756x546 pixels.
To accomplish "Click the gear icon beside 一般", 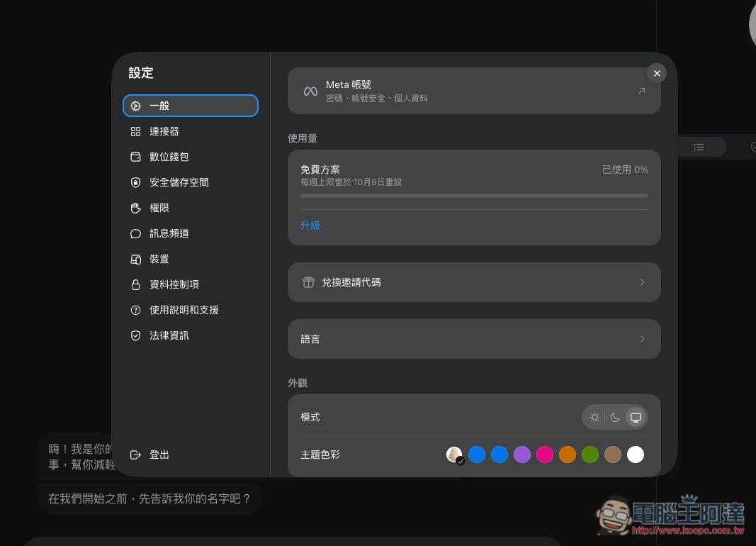I will click(135, 106).
